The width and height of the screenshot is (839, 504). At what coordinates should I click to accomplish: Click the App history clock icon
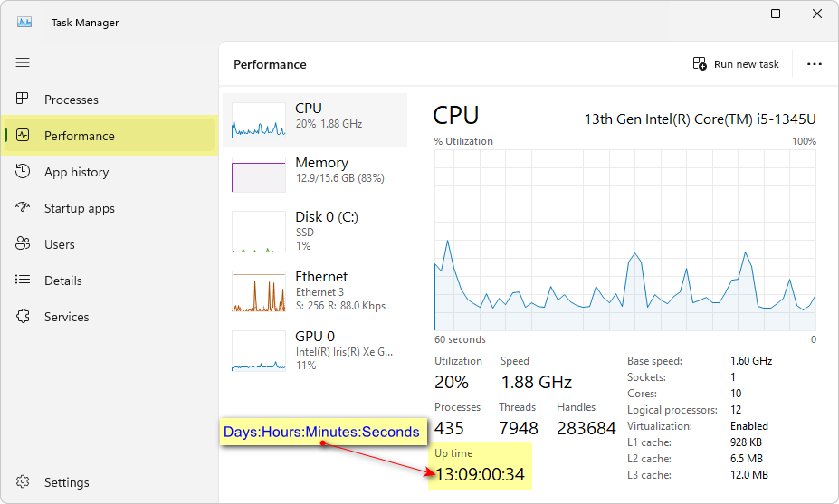point(24,172)
